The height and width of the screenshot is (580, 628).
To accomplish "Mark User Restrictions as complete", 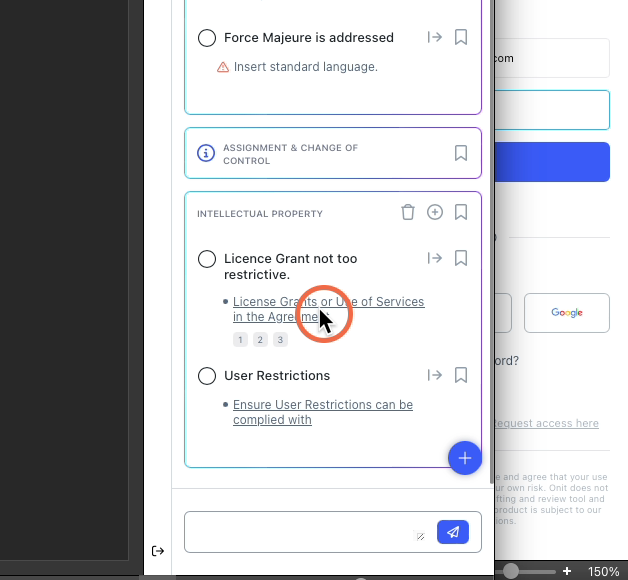I will [x=207, y=376].
